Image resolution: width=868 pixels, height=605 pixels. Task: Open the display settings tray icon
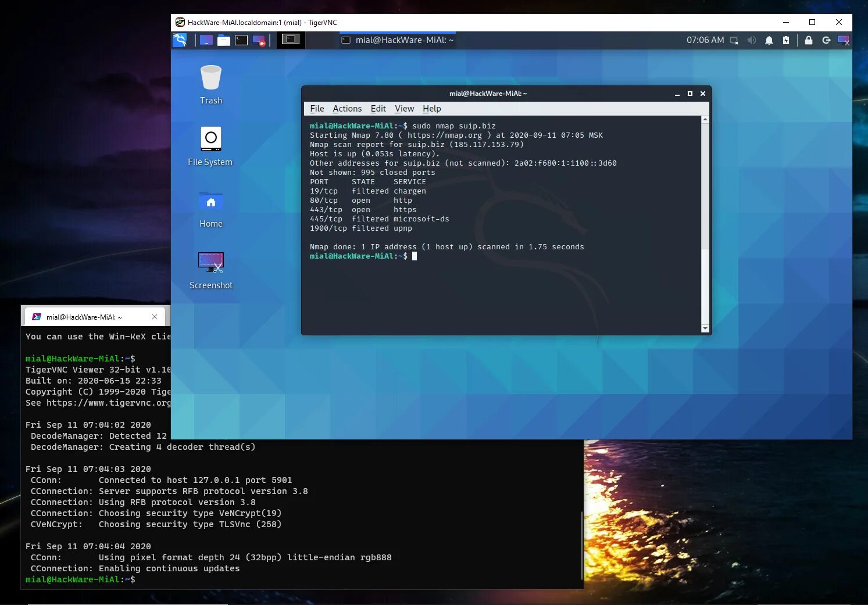click(x=844, y=40)
